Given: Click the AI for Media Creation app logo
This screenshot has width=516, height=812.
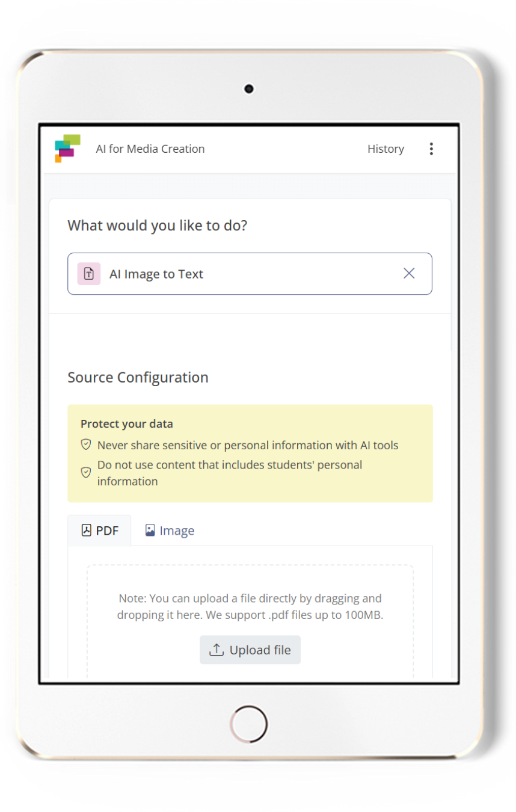Looking at the screenshot, I should (66, 149).
